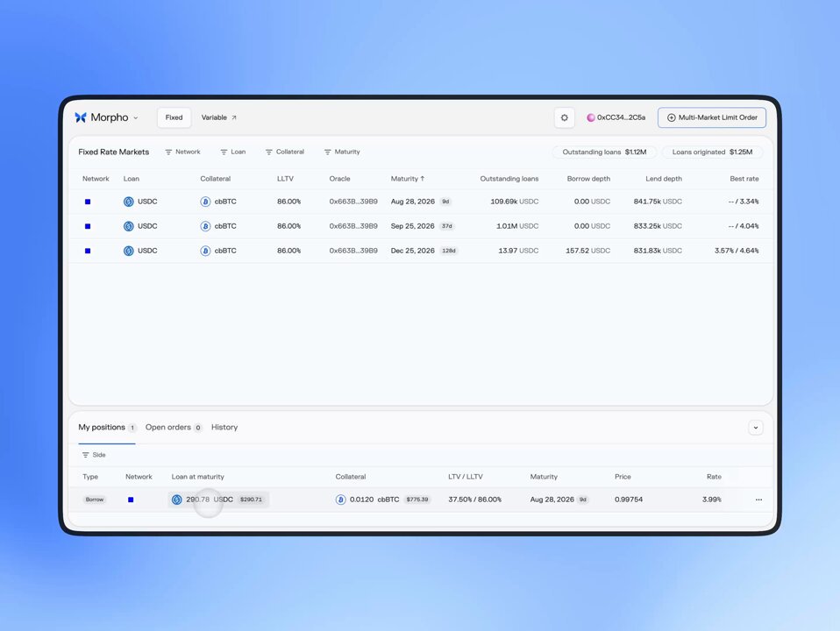Click the -- / 4.04% best rate
The height and width of the screenshot is (631, 840).
(x=744, y=227)
